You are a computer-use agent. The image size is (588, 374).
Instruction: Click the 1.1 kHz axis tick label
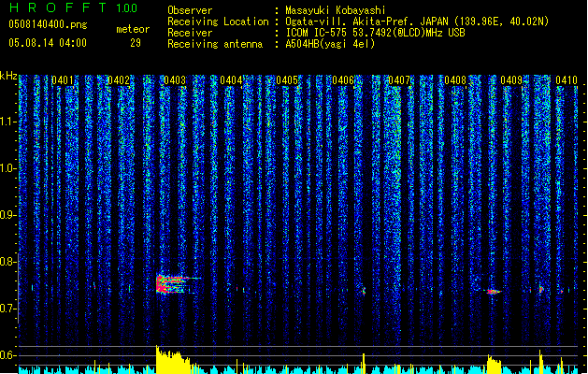point(8,122)
